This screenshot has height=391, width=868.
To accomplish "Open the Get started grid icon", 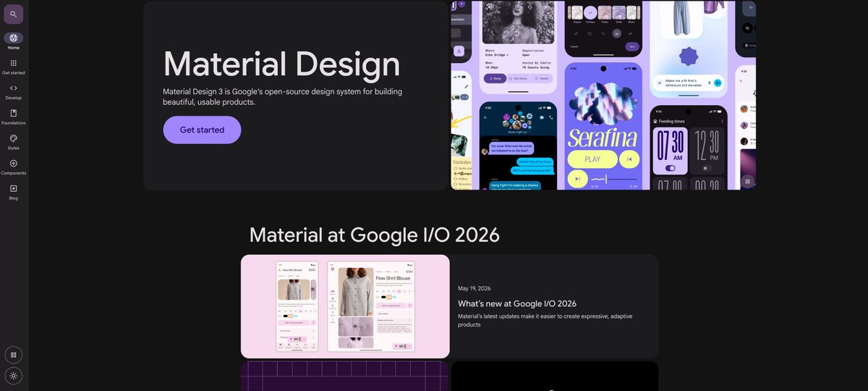I will click(x=13, y=63).
